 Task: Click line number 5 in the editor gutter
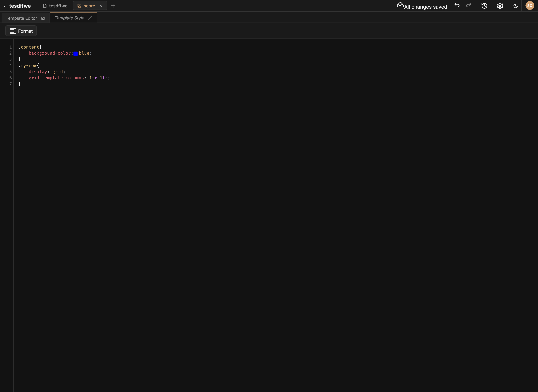click(x=10, y=71)
